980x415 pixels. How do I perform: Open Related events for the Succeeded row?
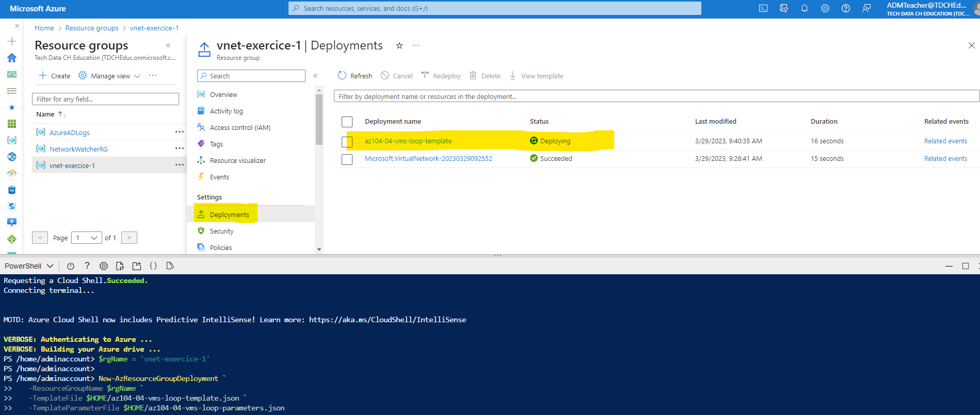pyautogui.click(x=945, y=158)
